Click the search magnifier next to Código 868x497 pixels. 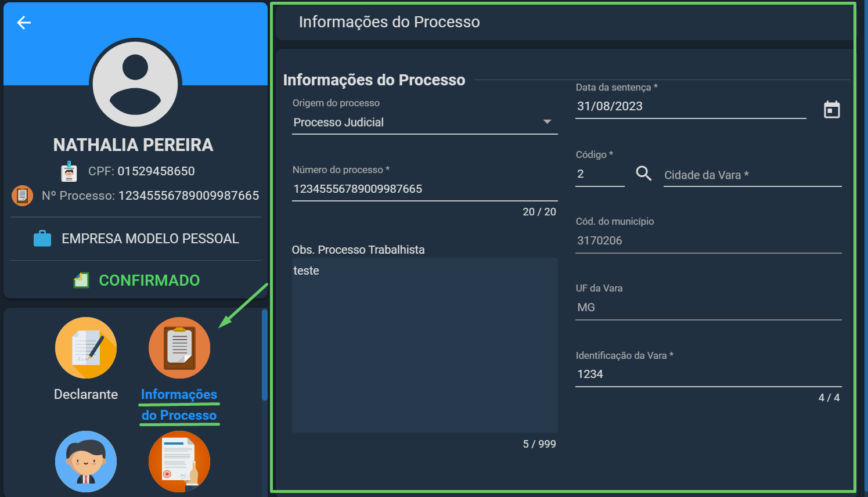[x=644, y=174]
